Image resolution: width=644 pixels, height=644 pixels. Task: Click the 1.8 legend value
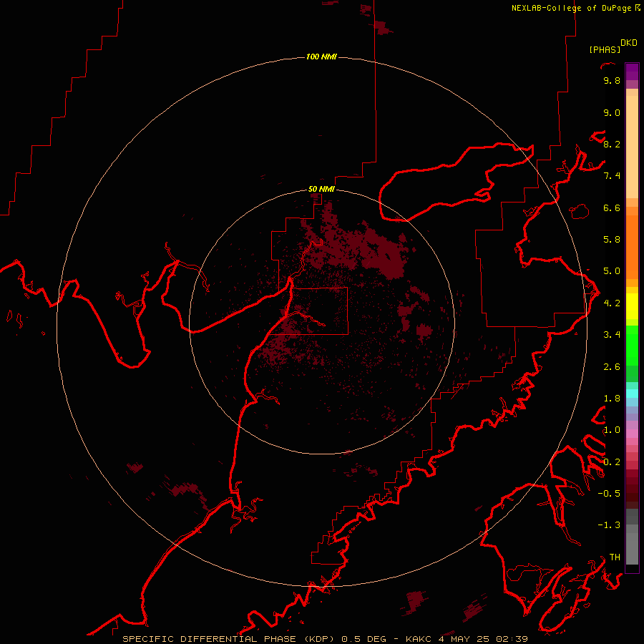pyautogui.click(x=612, y=399)
